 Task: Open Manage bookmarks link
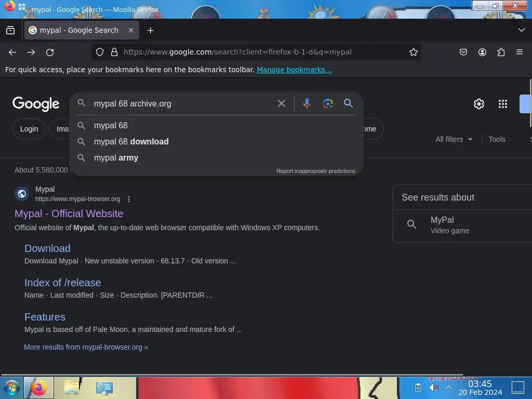294,70
